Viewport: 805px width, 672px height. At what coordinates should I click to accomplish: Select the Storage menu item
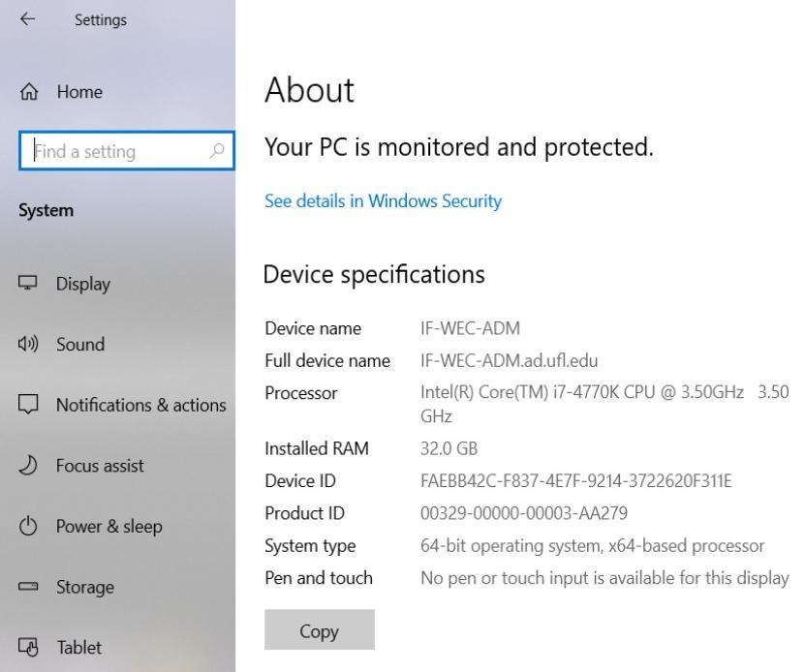coord(118,587)
